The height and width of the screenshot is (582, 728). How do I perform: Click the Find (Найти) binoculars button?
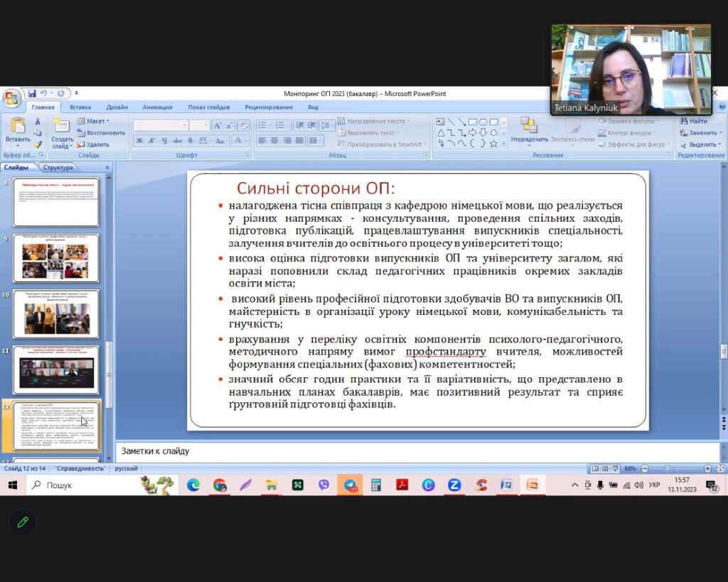[x=692, y=121]
